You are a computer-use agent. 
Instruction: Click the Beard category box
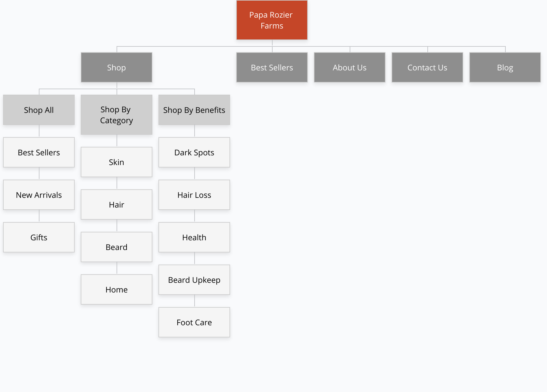coord(117,247)
